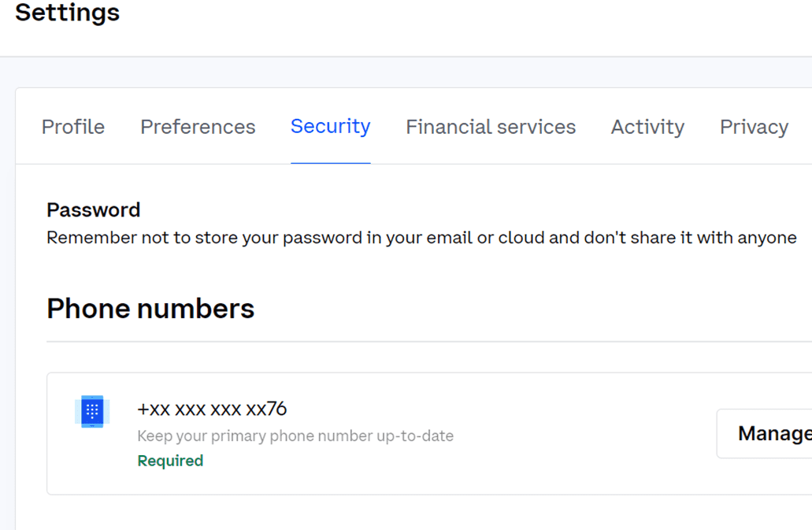Select the Security tab
Image resolution: width=812 pixels, height=530 pixels.
[x=330, y=127]
